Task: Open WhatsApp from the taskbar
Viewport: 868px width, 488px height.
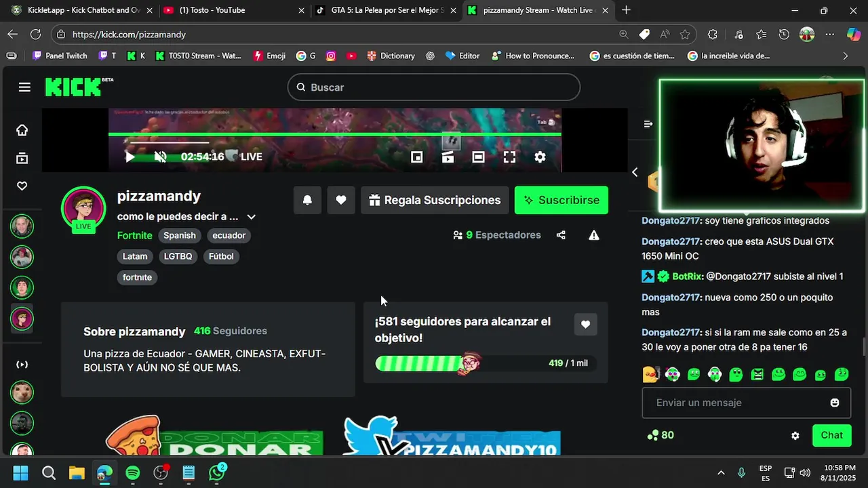Action: tap(217, 472)
